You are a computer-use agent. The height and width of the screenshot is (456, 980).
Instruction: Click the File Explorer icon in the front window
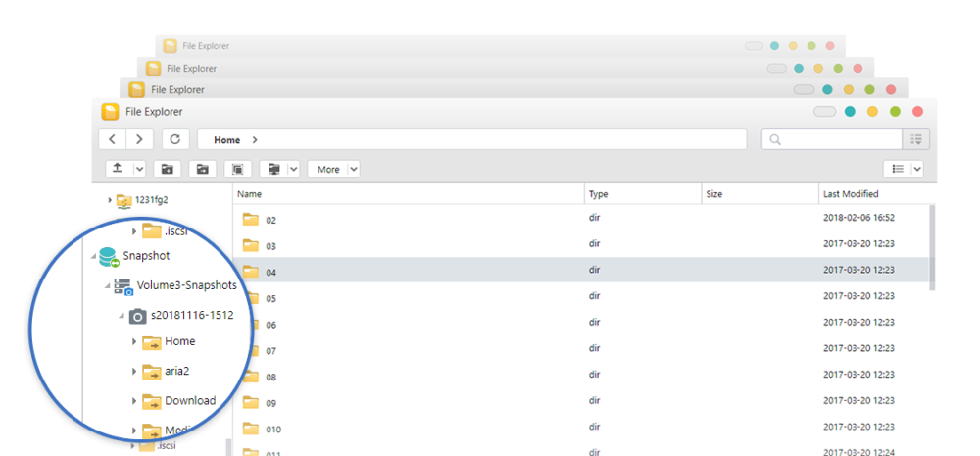pyautogui.click(x=110, y=112)
